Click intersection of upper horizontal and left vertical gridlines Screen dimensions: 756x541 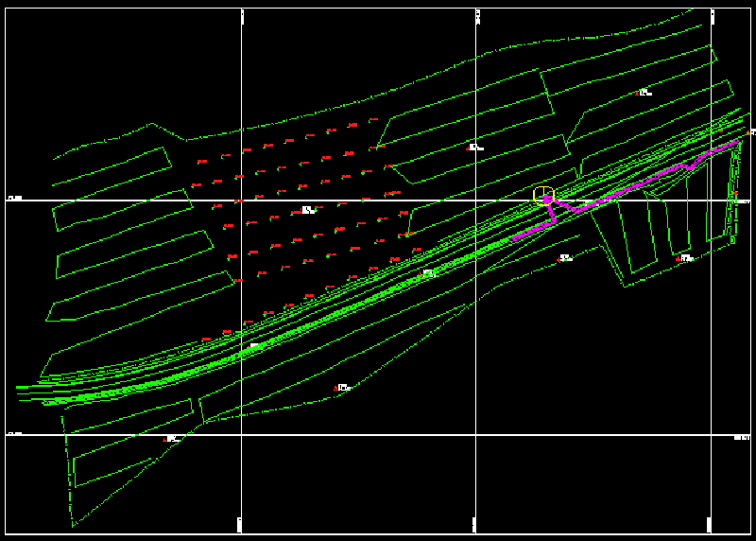pyautogui.click(x=243, y=201)
